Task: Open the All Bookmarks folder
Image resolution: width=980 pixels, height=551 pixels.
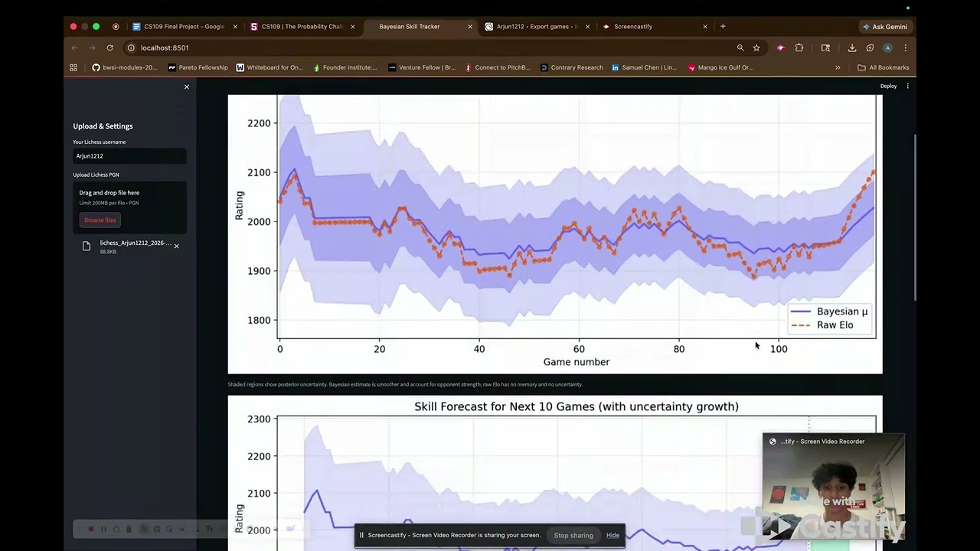Action: pyautogui.click(x=883, y=67)
